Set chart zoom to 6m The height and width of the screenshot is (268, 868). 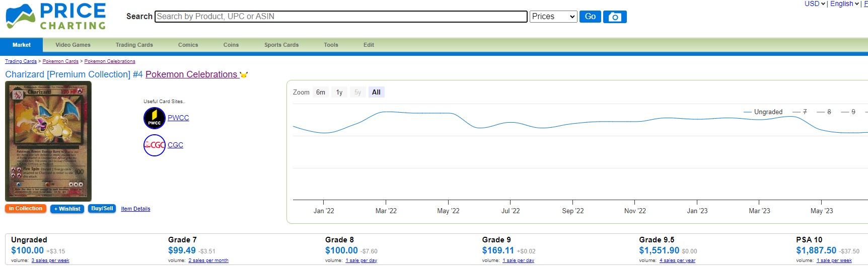(x=320, y=93)
